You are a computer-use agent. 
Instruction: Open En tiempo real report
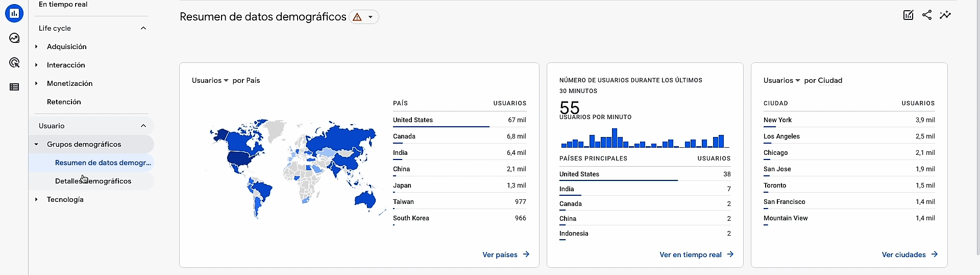(x=63, y=4)
